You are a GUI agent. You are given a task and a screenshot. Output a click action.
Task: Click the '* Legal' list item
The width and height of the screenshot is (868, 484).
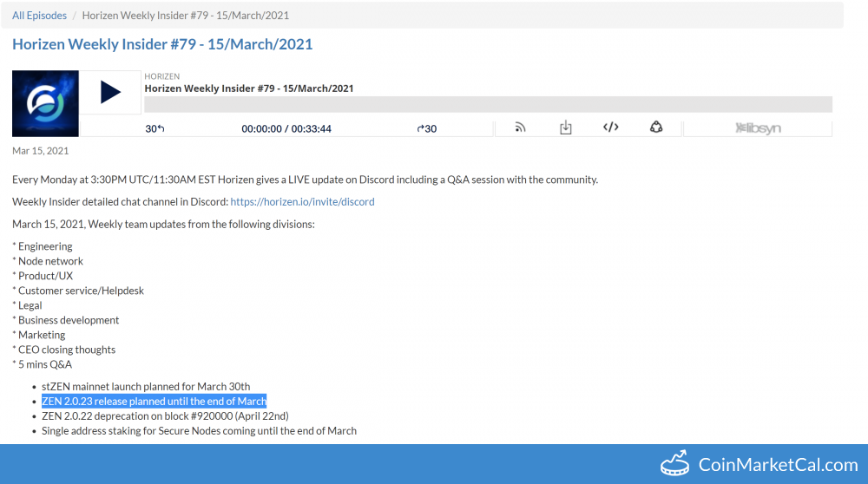pyautogui.click(x=27, y=305)
